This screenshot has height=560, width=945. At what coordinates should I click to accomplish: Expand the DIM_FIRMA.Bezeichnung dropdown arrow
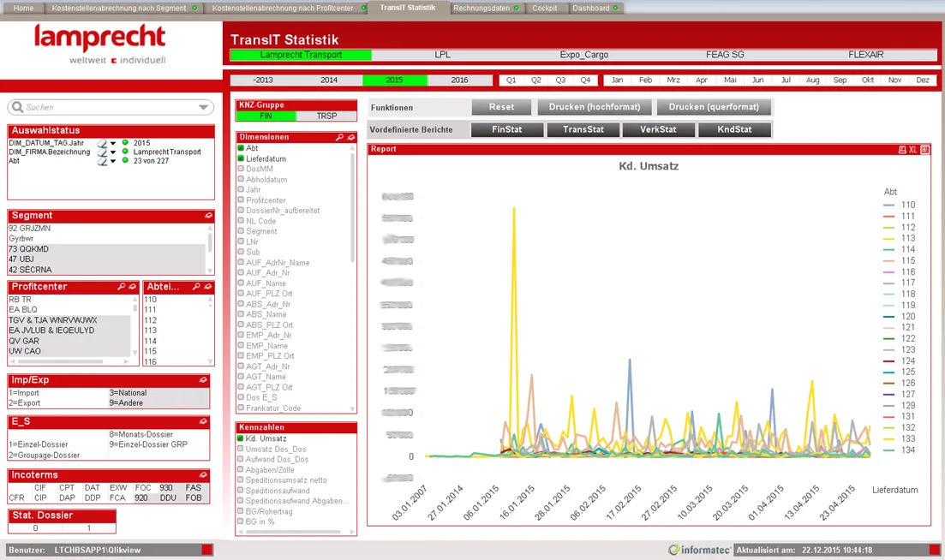[x=113, y=152]
